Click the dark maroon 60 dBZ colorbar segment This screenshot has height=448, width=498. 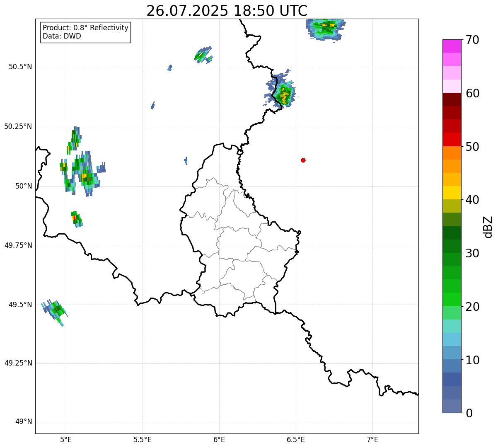pyautogui.click(x=452, y=99)
